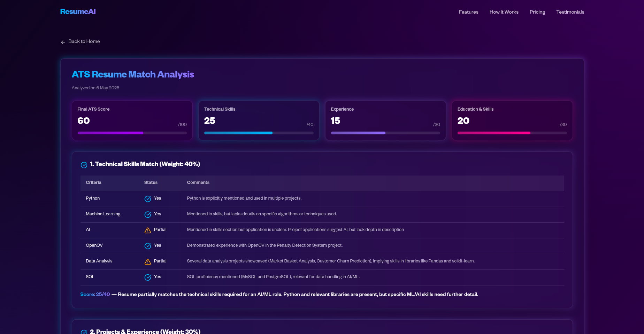The height and width of the screenshot is (334, 644).
Task: Click the checkmark icon next to SQL
Action: tap(147, 277)
